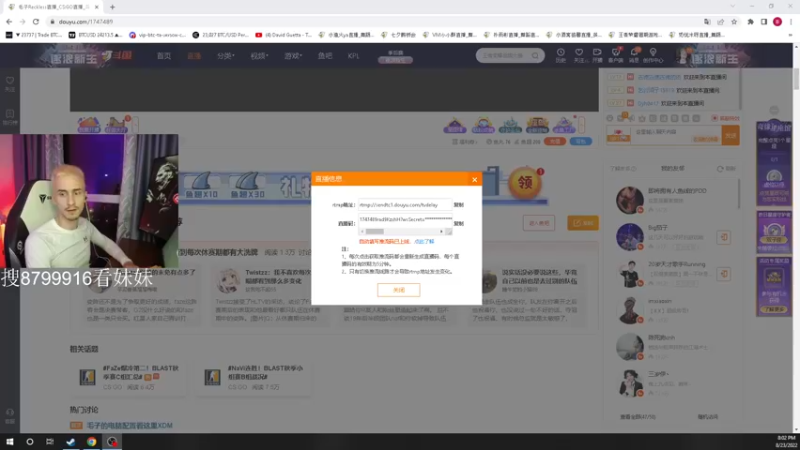Click the orange join icon beside Running streamer
The image size is (800, 450).
(723, 274)
